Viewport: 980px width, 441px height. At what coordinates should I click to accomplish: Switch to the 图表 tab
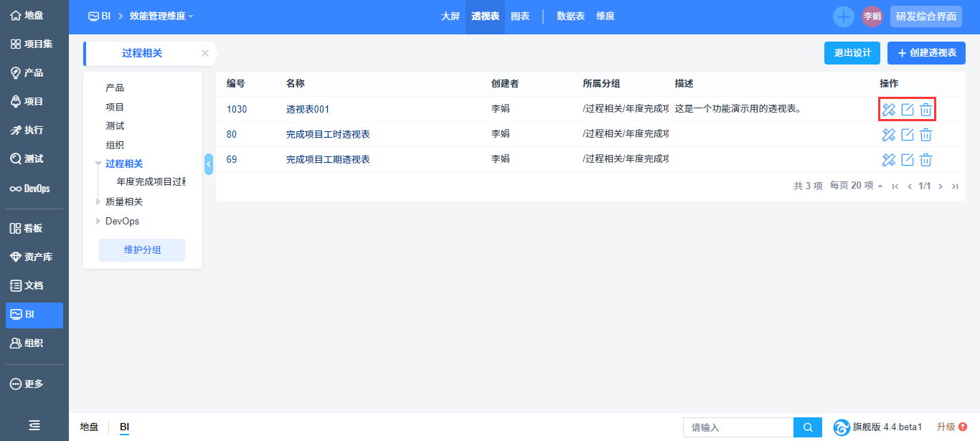pyautogui.click(x=520, y=16)
